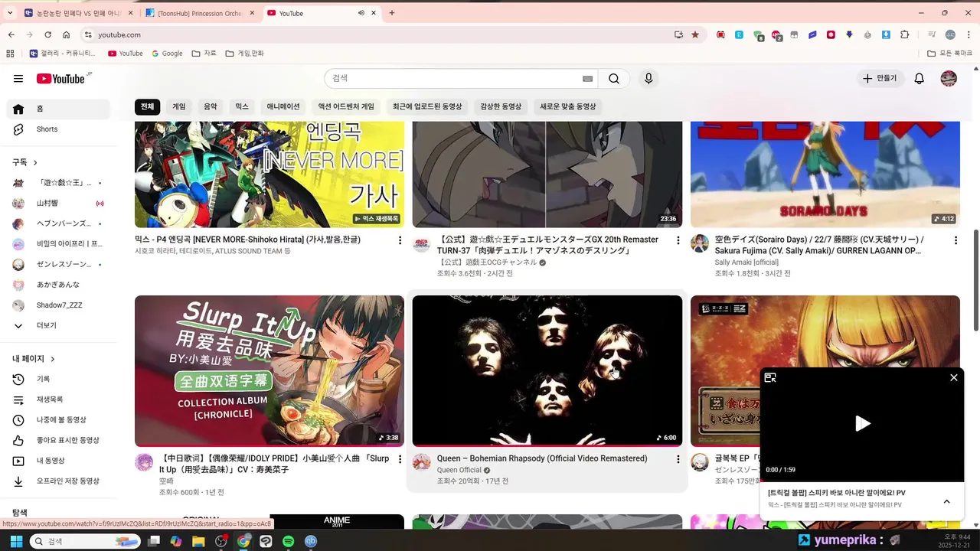Viewport: 980px width, 551px height.
Task: Open the 게임,만화 bookmarks folder
Action: pyautogui.click(x=244, y=54)
